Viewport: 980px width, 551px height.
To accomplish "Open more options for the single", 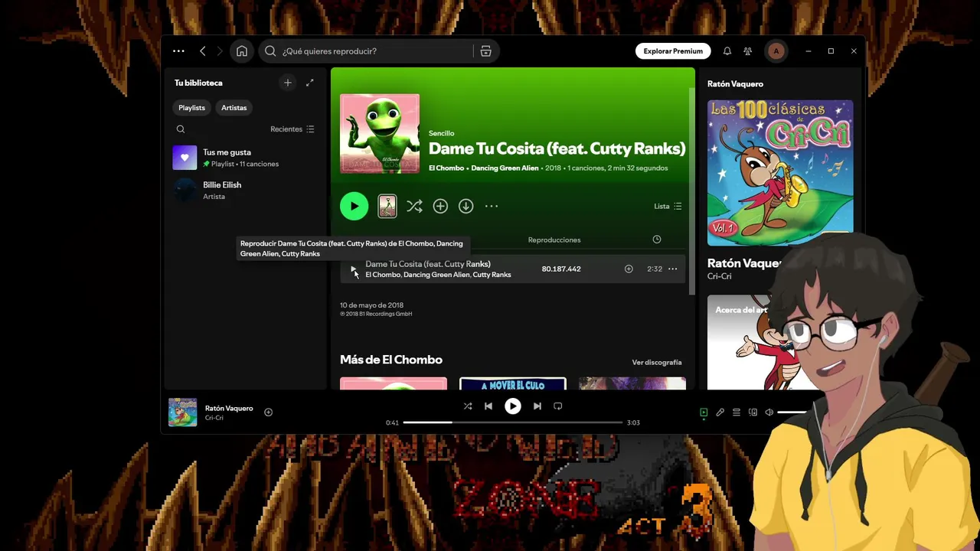I will pos(492,206).
